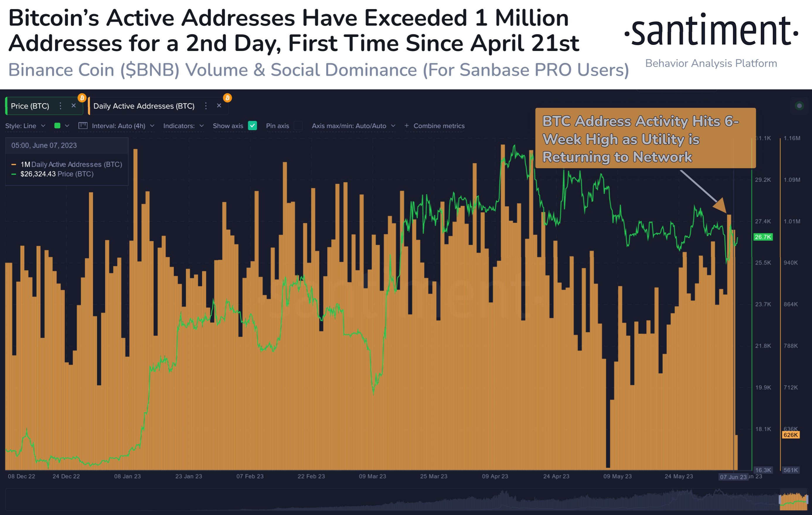Open the green line color swatch

pyautogui.click(x=57, y=126)
